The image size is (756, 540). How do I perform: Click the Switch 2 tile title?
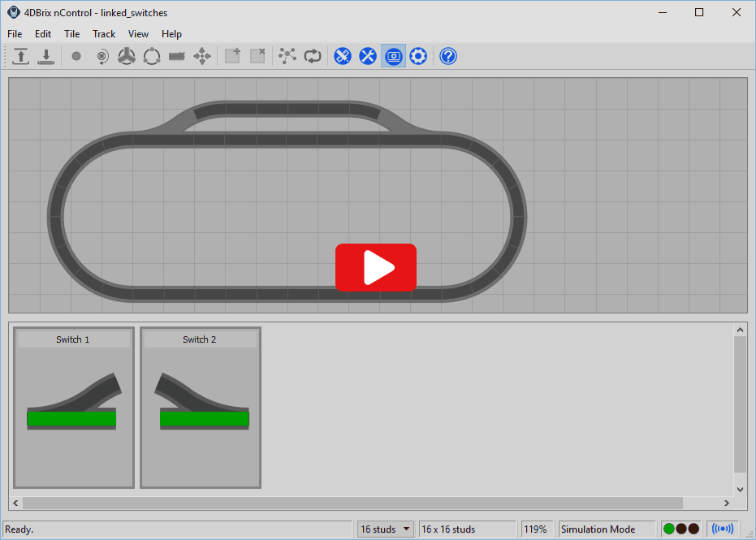tap(200, 339)
